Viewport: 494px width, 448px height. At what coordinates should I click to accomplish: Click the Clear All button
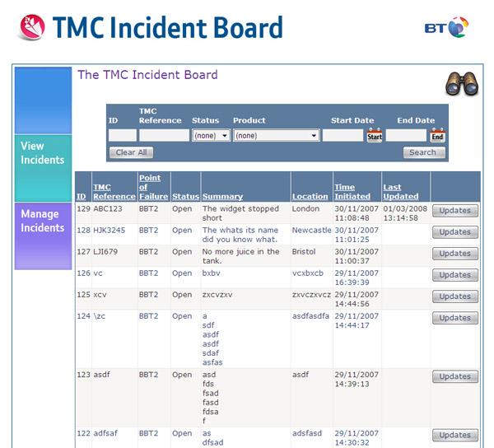[x=131, y=152]
